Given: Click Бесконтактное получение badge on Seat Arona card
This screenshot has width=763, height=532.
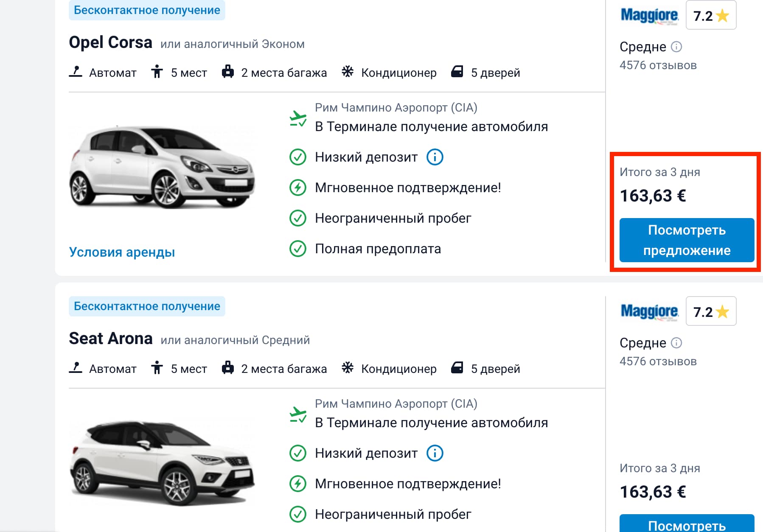Looking at the screenshot, I should pyautogui.click(x=147, y=306).
